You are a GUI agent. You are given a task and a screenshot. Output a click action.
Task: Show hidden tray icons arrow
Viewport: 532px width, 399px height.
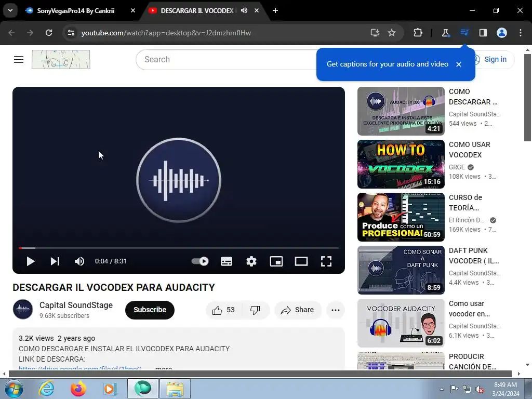pyautogui.click(x=442, y=389)
